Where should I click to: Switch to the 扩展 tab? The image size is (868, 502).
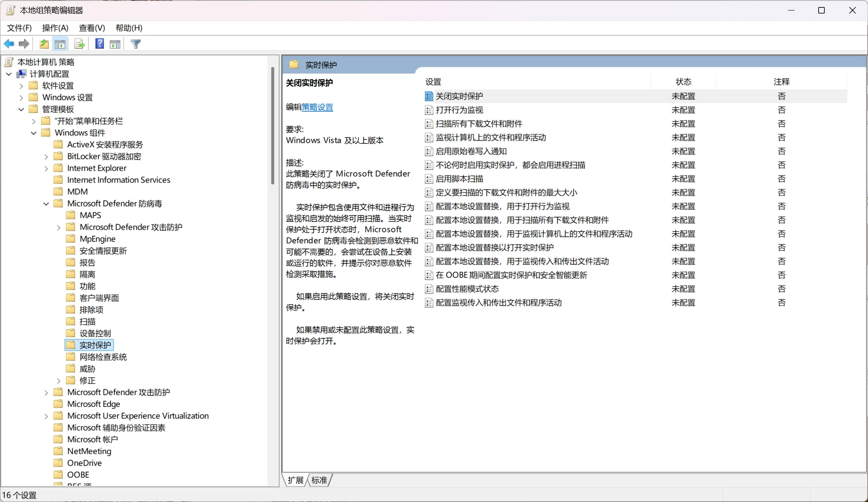click(296, 480)
